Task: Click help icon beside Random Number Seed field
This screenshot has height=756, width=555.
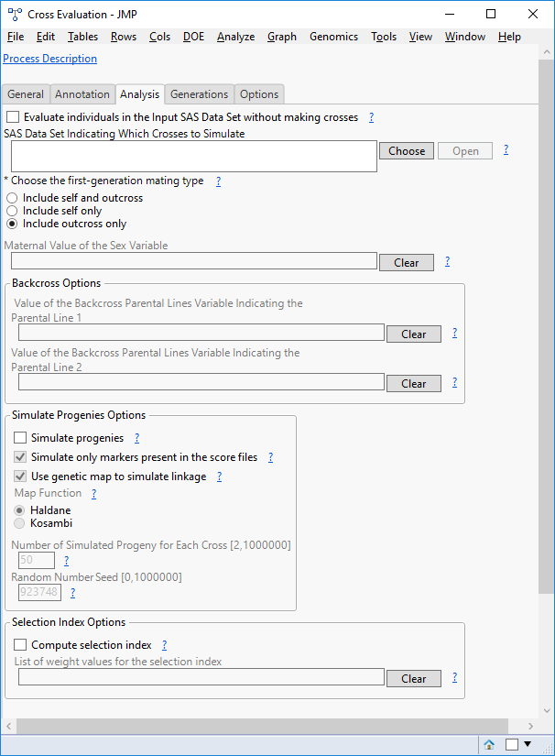Action: (x=72, y=593)
